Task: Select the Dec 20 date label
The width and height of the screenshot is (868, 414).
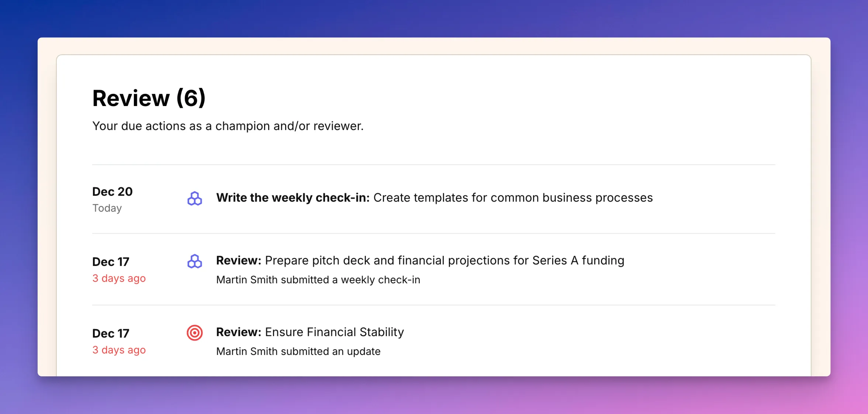Action: [112, 192]
